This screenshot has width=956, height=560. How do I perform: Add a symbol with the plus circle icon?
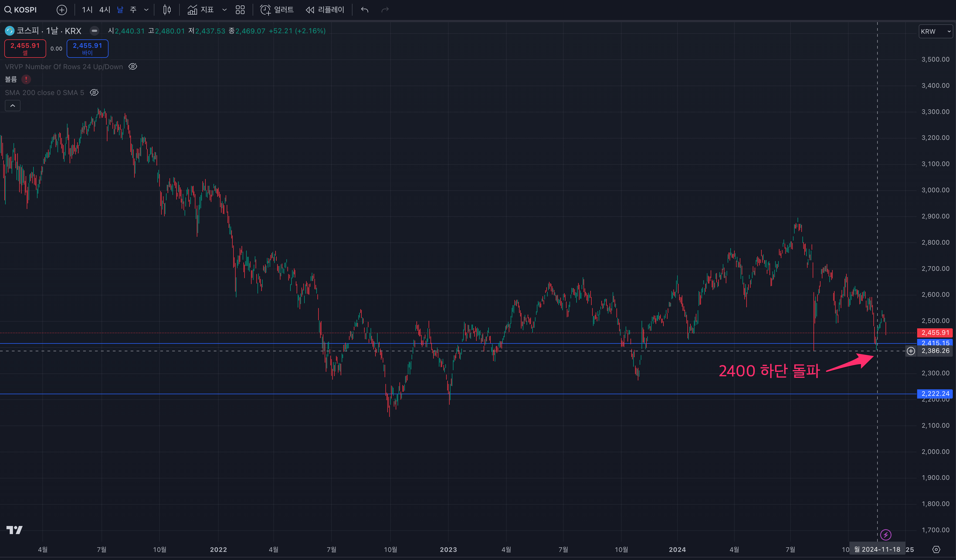62,10
